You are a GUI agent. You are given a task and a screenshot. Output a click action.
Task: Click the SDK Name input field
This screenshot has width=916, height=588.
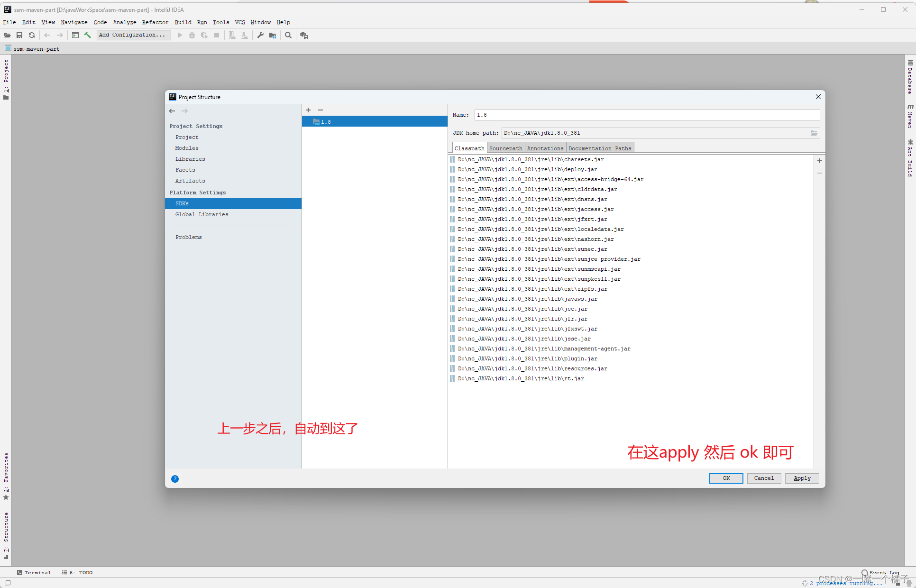point(647,115)
